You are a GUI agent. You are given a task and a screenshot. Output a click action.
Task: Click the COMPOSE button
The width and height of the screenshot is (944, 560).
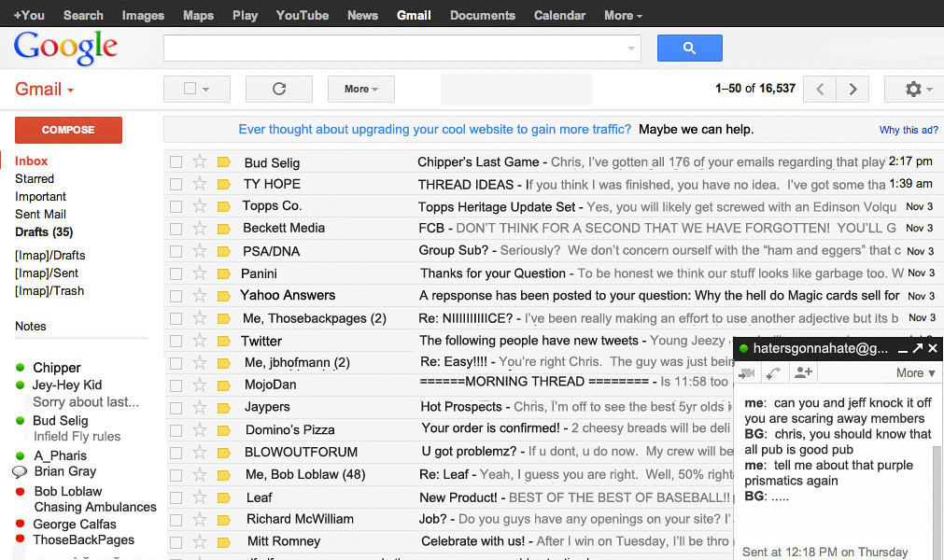tap(68, 130)
